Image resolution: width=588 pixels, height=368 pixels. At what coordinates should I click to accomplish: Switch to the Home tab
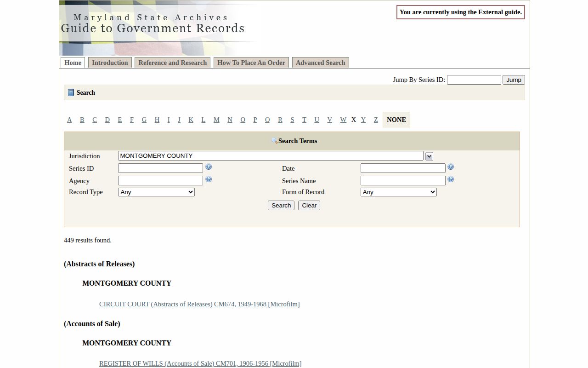[73, 63]
